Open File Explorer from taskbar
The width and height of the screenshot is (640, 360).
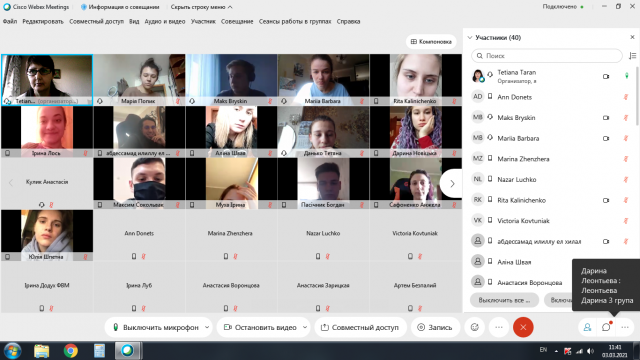[42, 351]
